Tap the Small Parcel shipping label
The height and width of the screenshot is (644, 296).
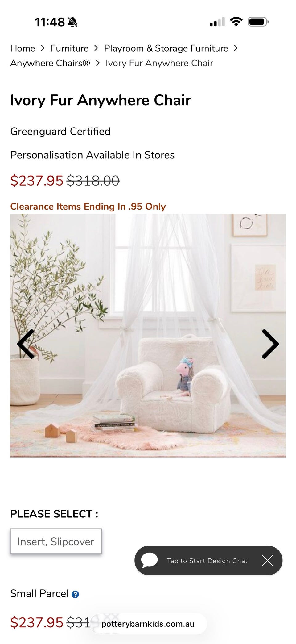point(39,594)
